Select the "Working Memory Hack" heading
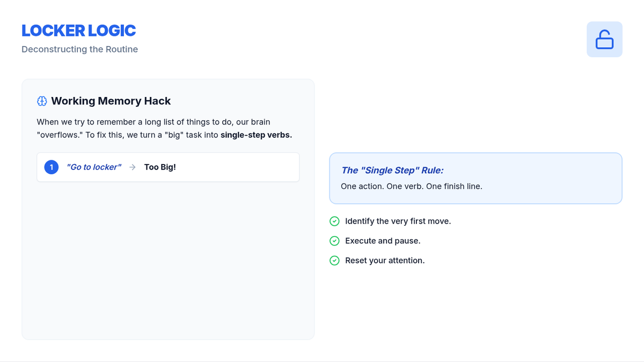This screenshot has height=362, width=644. point(111,101)
